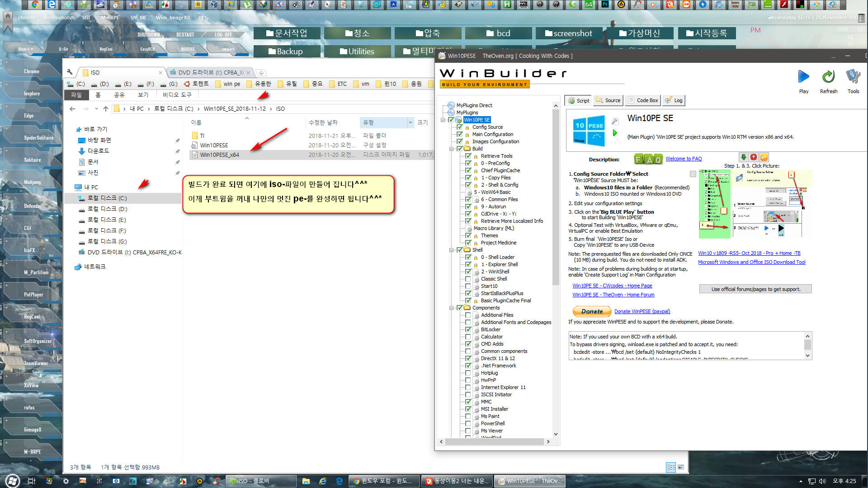This screenshot has height=488, width=868.
Task: Show hidden system tray icons
Action: pos(800,481)
